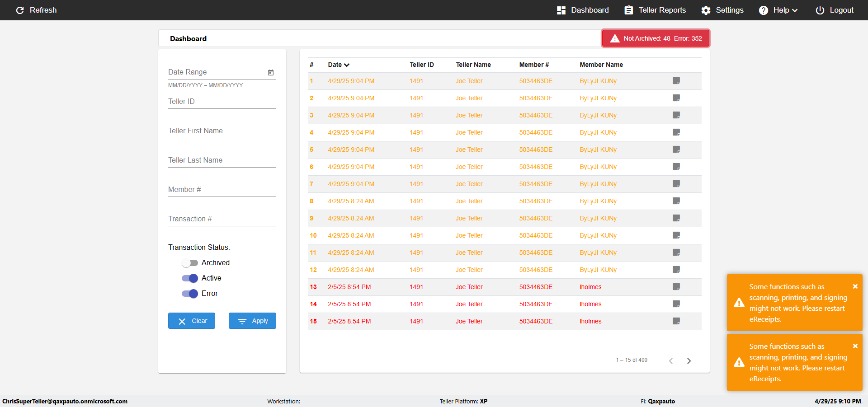Click the Refresh button in the top bar

pyautogui.click(x=36, y=10)
